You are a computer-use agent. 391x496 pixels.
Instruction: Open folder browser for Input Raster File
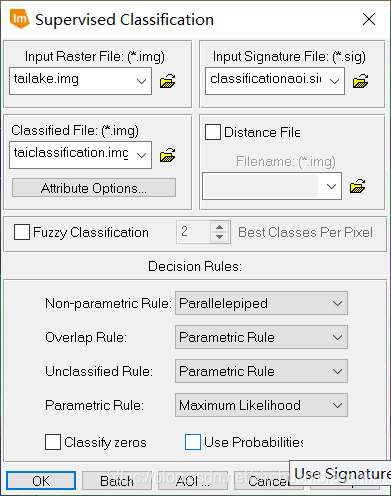pos(168,81)
